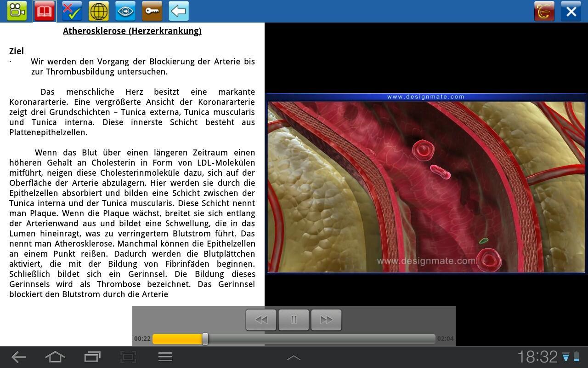588x368 pixels.
Task: Click the total duration 02:04
Action: coord(445,339)
